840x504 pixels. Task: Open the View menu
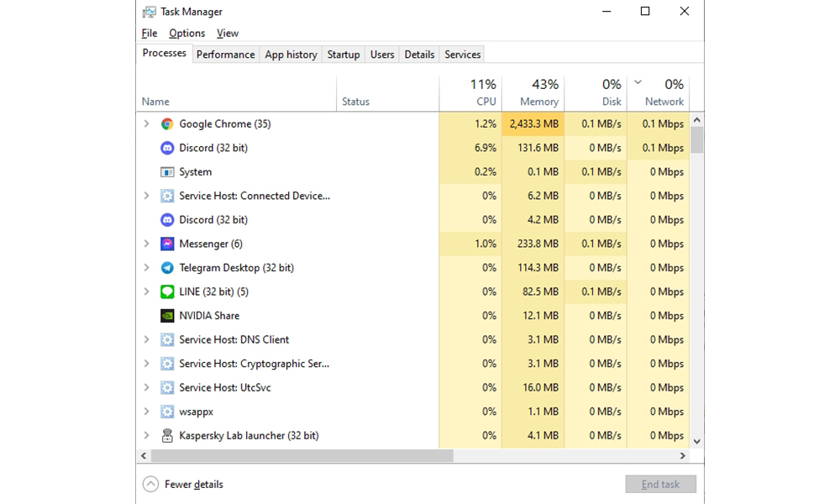tap(228, 34)
